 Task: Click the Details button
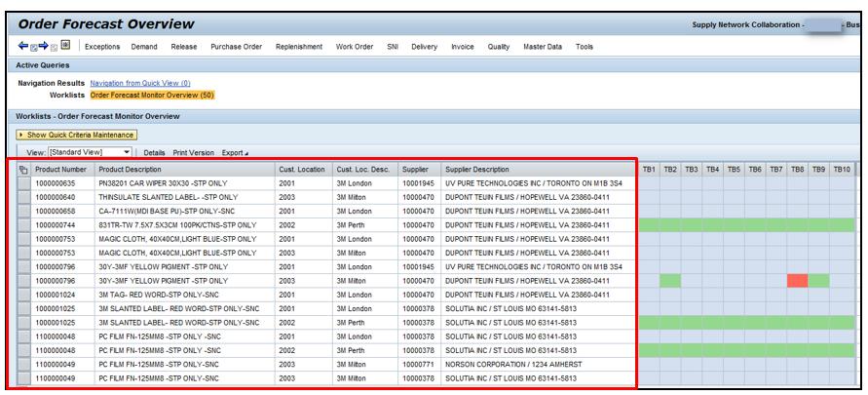click(x=155, y=153)
